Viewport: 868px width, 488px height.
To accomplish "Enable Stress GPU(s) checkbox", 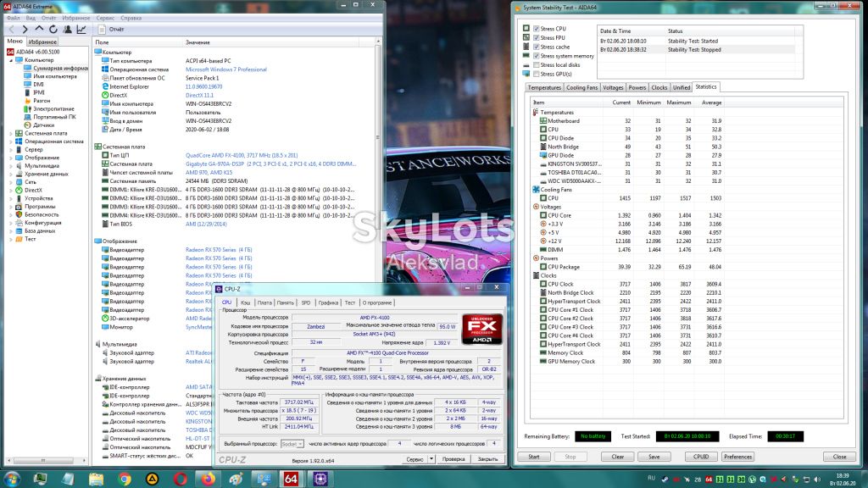I will point(536,74).
